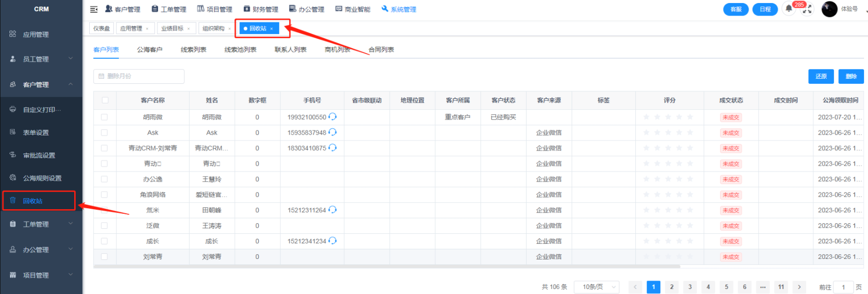Close the 应用管理 tab with its x

[x=147, y=29]
